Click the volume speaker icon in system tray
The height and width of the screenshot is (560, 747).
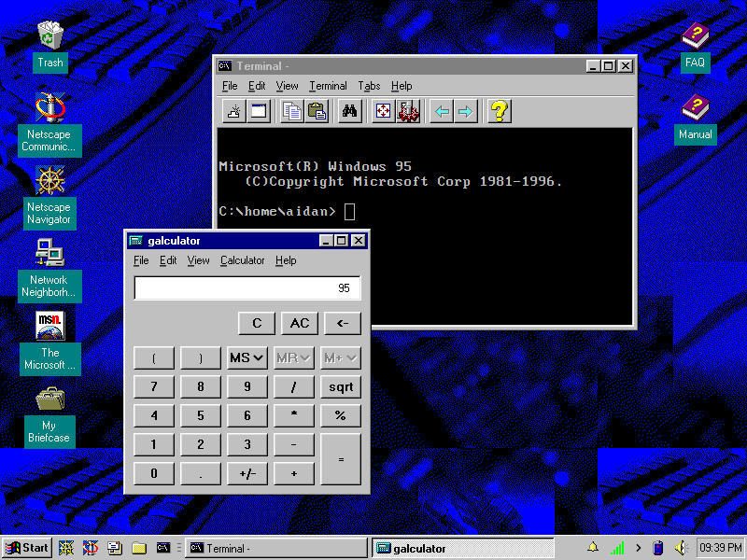pos(681,548)
